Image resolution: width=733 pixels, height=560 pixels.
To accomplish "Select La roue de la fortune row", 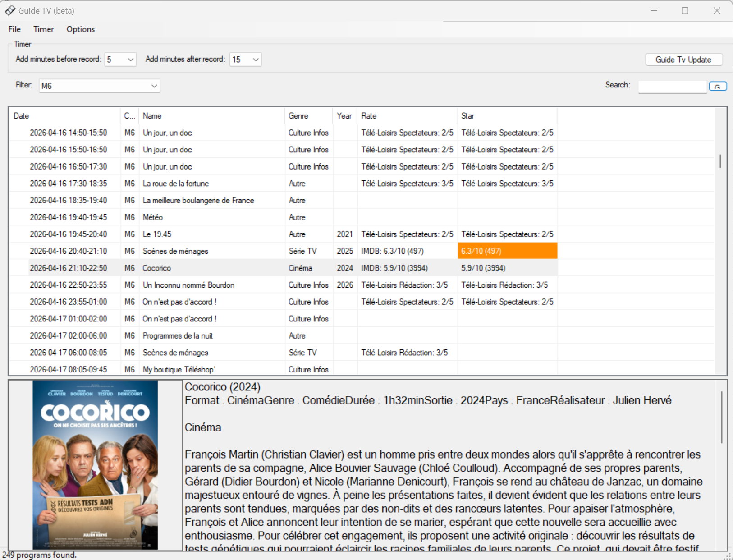I will click(x=176, y=184).
